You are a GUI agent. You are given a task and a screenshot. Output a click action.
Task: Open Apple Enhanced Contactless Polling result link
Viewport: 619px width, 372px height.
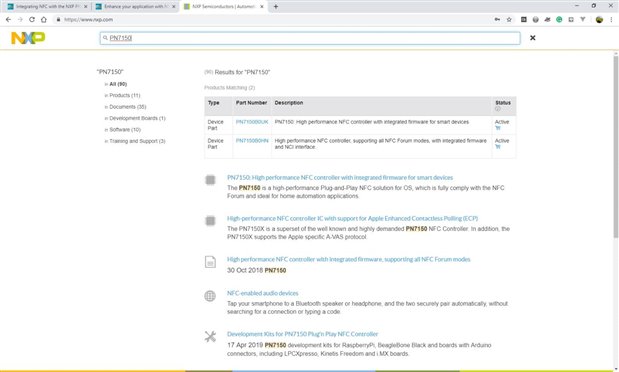(352, 218)
